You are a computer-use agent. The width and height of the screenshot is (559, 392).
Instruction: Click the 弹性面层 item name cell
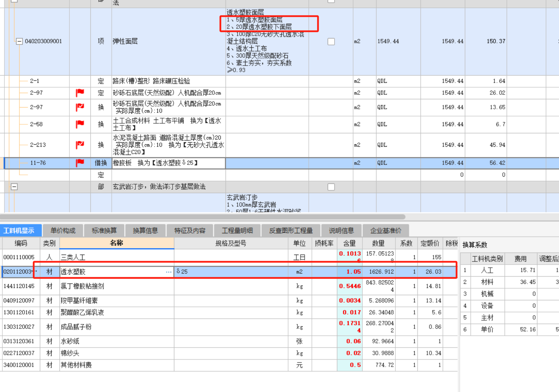coord(168,41)
